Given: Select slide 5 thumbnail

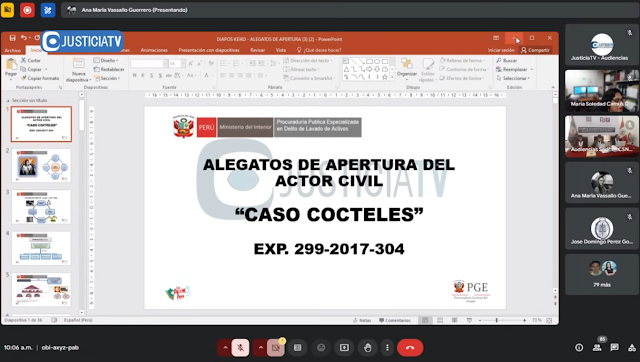Looking at the screenshot, I should (x=41, y=289).
